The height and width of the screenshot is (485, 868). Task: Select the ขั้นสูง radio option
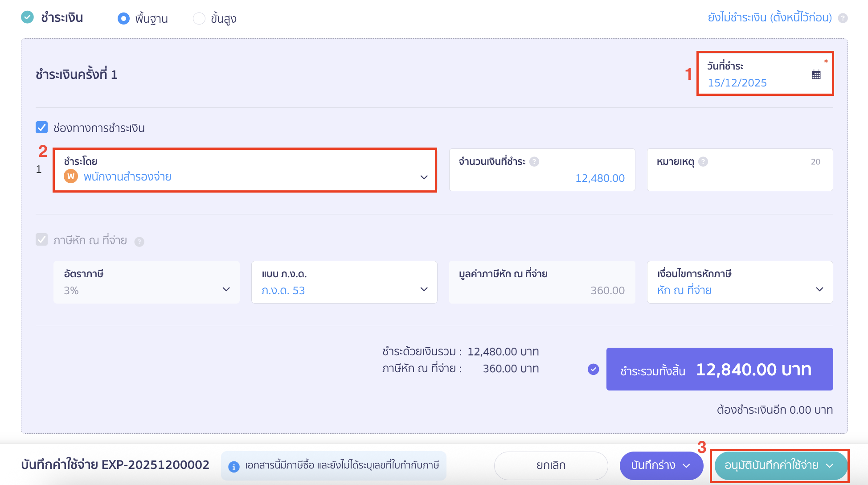[199, 19]
